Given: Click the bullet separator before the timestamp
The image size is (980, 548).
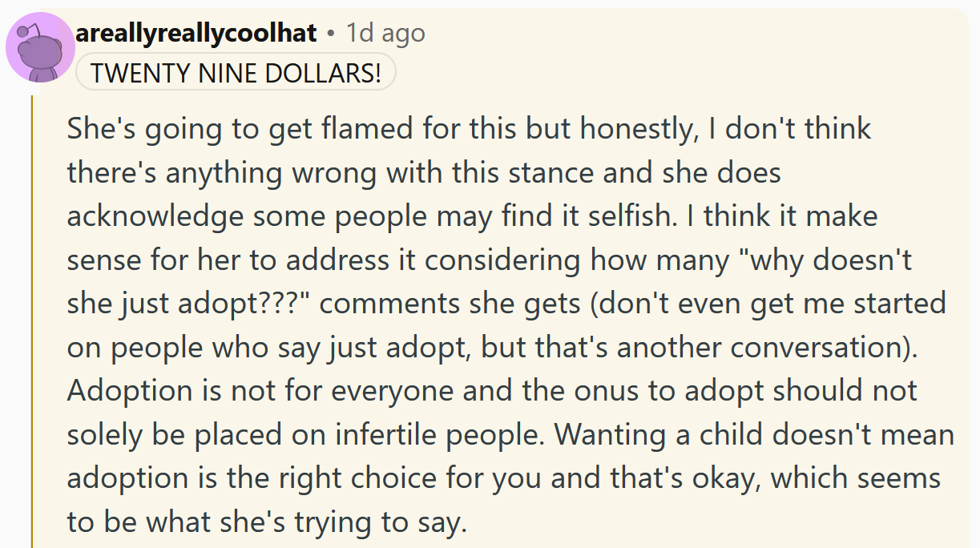Looking at the screenshot, I should pyautogui.click(x=331, y=33).
